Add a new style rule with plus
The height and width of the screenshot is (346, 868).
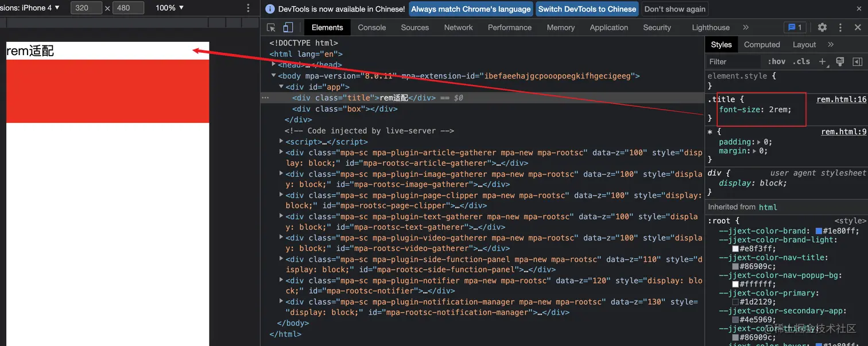[822, 61]
